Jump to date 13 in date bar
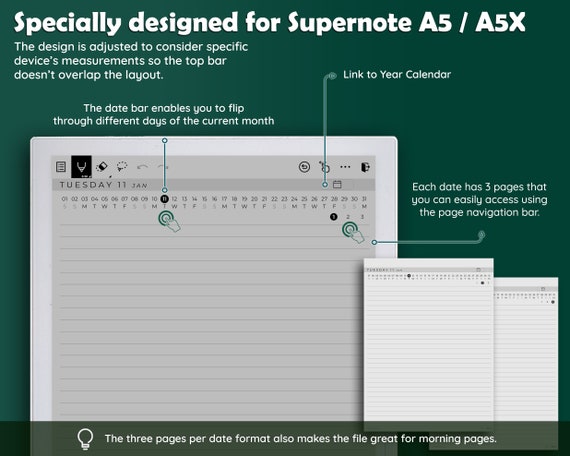Image resolution: width=570 pixels, height=456 pixels. [x=185, y=199]
